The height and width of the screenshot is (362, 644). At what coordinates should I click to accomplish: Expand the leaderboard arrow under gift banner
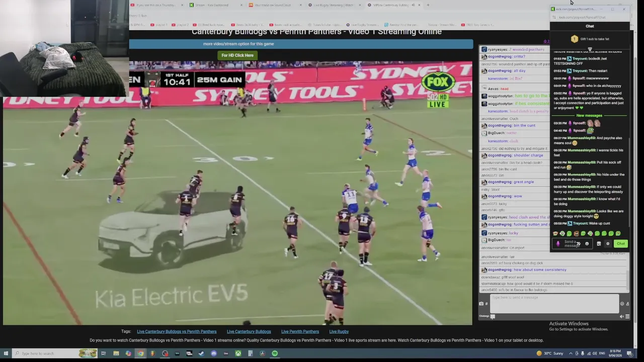590,49
